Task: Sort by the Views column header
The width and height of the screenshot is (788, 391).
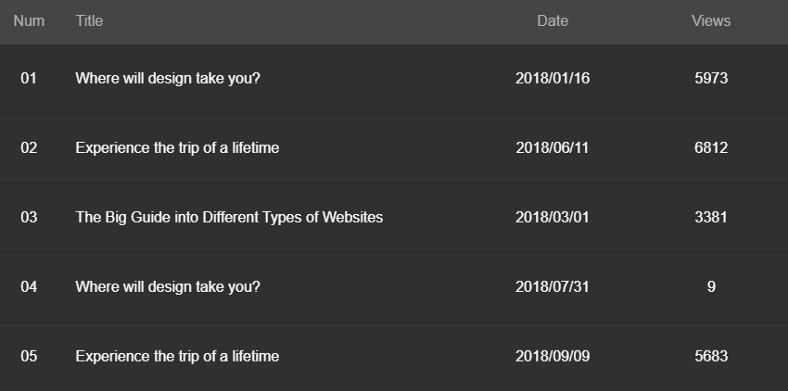Action: pos(711,21)
